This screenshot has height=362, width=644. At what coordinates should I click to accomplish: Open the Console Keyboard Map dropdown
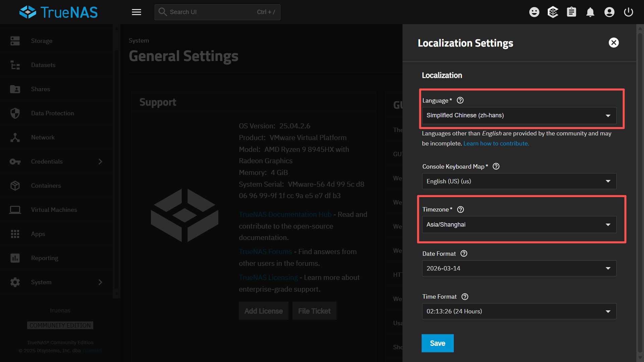click(519, 181)
